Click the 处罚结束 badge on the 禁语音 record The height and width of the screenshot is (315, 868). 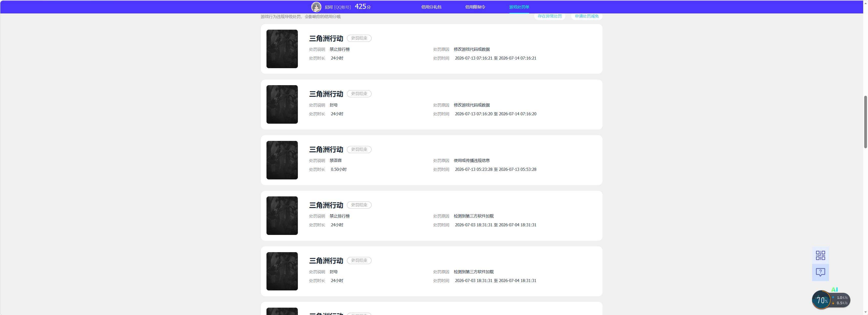point(359,150)
